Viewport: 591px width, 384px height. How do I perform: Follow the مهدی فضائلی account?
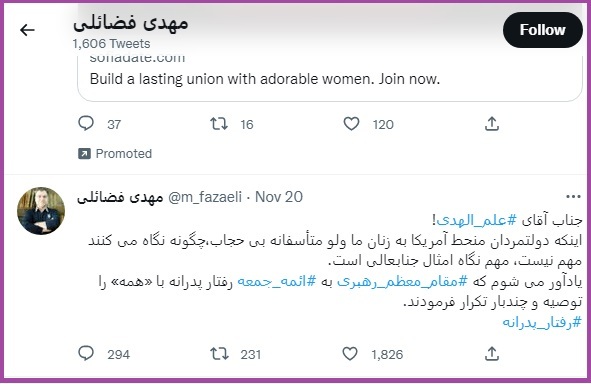542,30
